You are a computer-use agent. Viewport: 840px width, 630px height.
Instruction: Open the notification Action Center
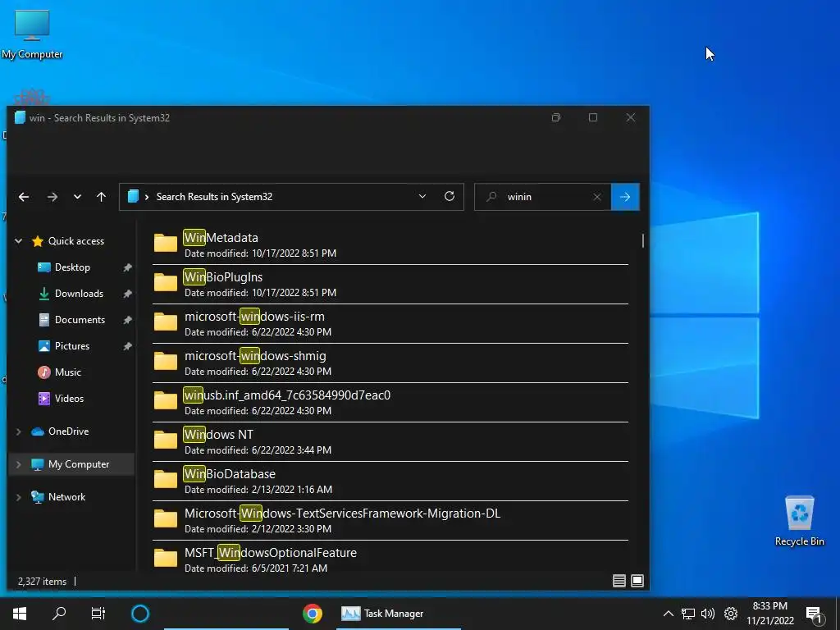[814, 614]
